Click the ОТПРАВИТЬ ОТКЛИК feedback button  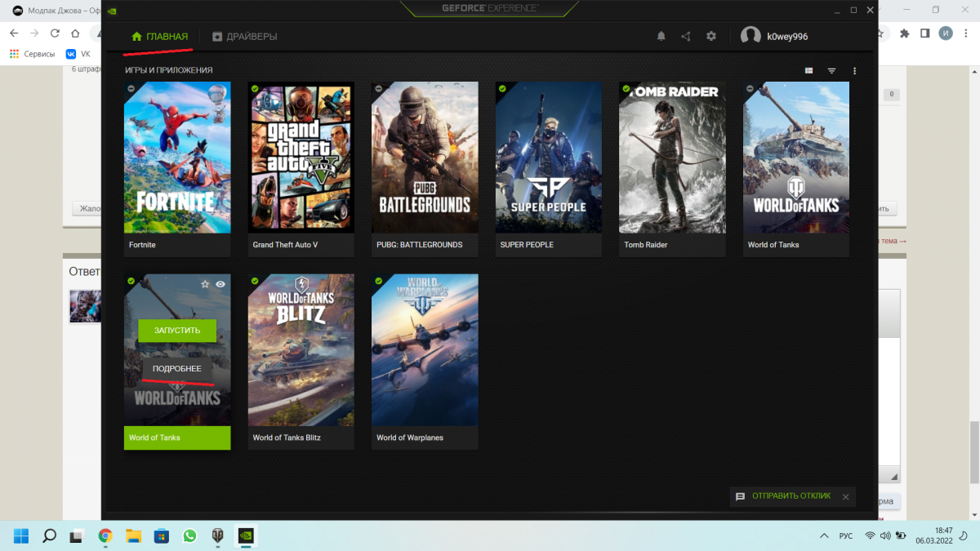(783, 496)
